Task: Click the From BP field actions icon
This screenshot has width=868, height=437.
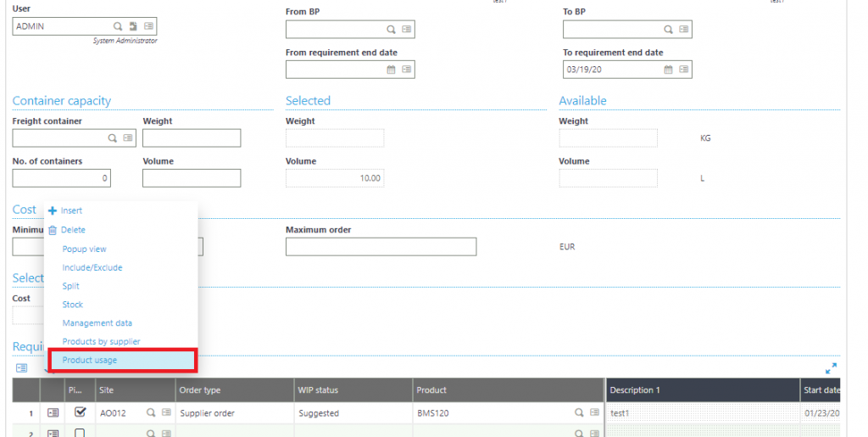Action: (x=407, y=30)
